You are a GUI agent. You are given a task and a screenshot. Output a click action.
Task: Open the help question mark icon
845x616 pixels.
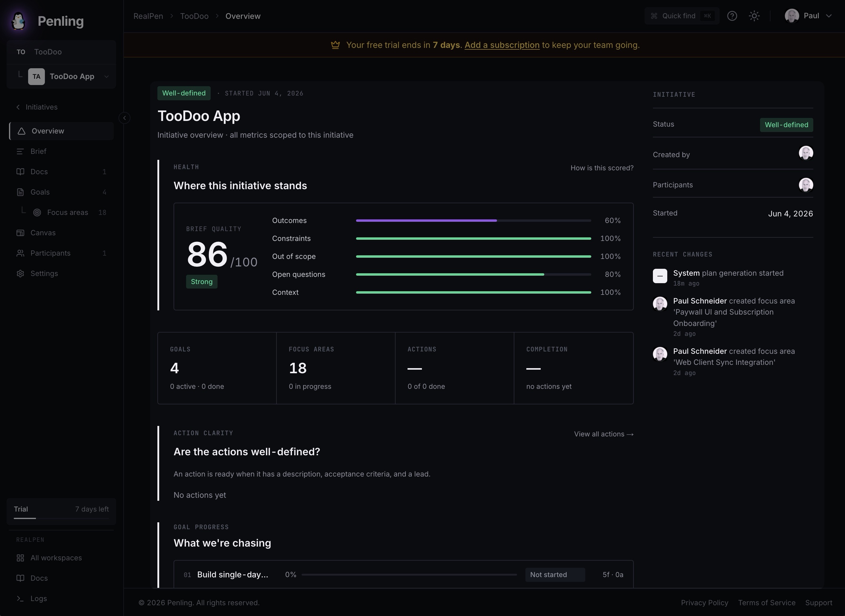tap(732, 16)
